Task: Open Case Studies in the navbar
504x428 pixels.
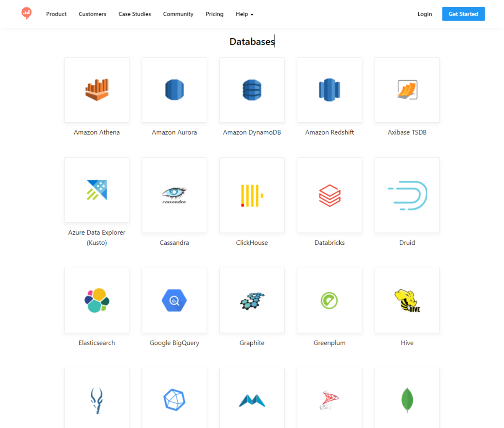Action: [135, 14]
